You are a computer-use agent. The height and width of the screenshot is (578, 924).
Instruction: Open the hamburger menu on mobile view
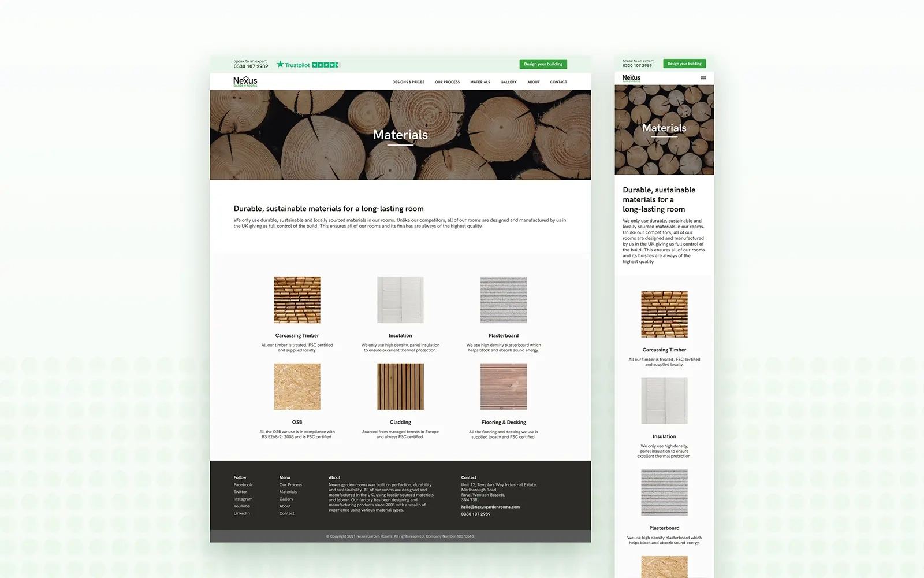[x=703, y=77]
